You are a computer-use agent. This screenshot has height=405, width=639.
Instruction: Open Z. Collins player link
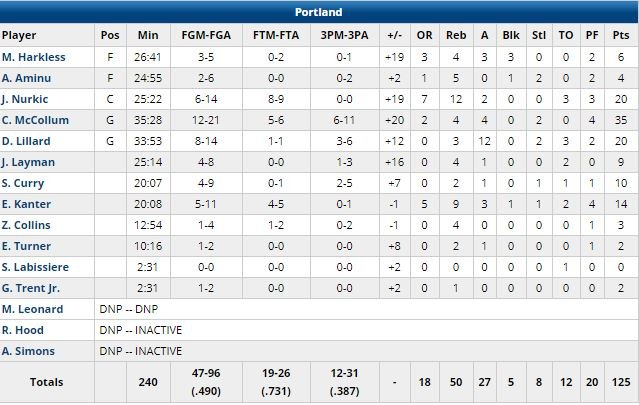click(x=27, y=225)
